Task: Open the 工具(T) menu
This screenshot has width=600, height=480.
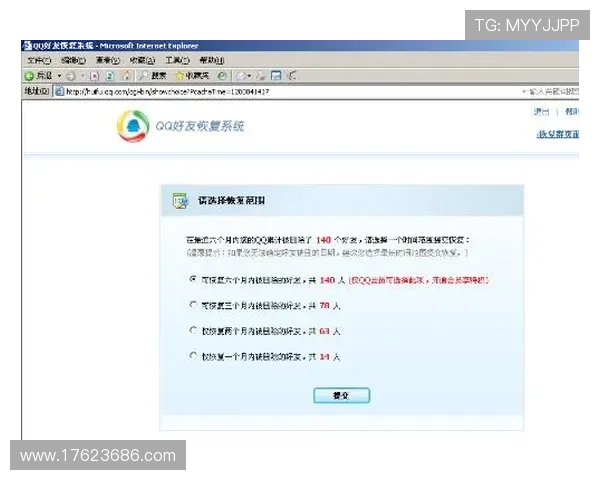Action: [x=178, y=60]
